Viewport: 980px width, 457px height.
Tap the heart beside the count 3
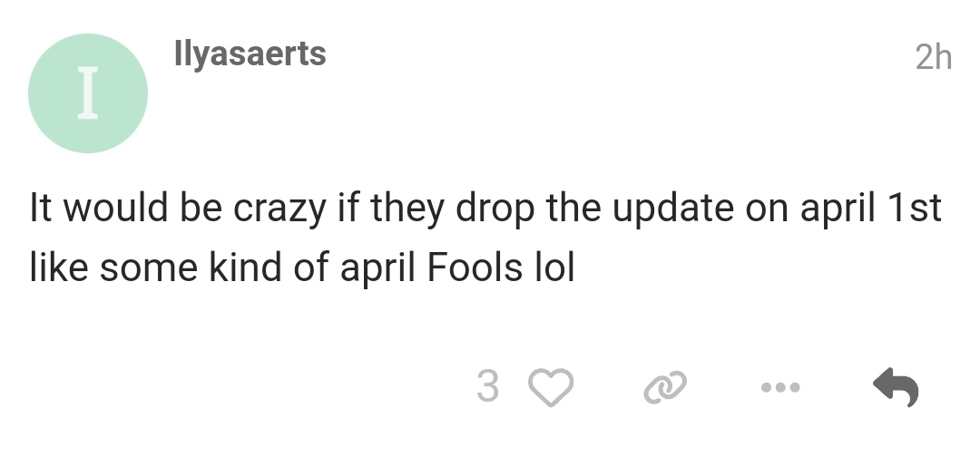(551, 388)
